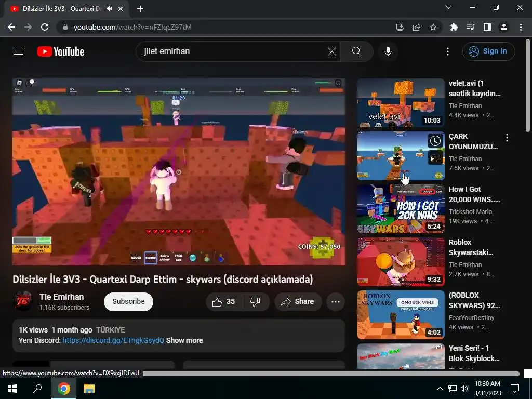Start voice search with microphone
Viewport: 532px width, 399px height.
[388, 51]
